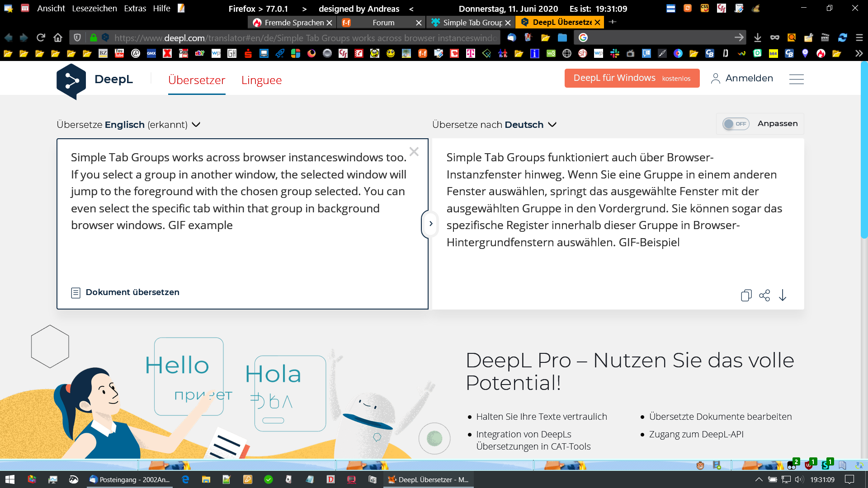The image size is (868, 488).
Task: Open the hamburger menu on DeepL header
Action: coord(796,79)
